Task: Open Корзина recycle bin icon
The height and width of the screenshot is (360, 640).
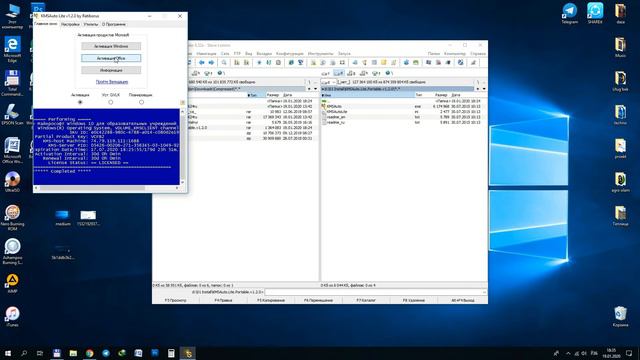Action: point(620,317)
